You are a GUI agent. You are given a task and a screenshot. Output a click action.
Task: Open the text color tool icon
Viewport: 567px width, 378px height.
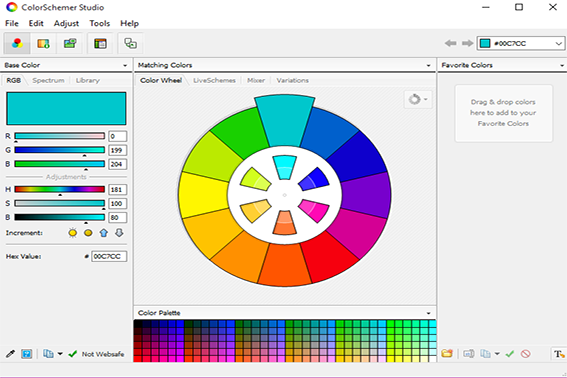pos(559,354)
